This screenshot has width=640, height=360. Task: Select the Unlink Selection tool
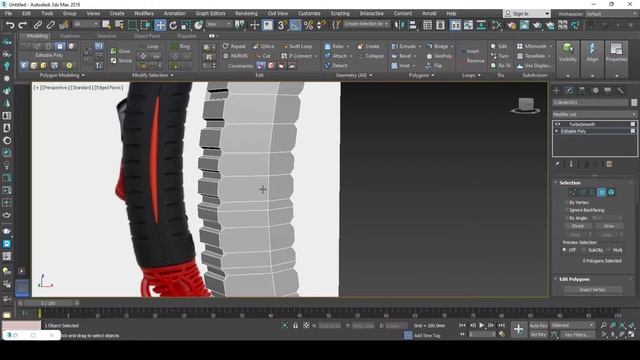click(51, 25)
